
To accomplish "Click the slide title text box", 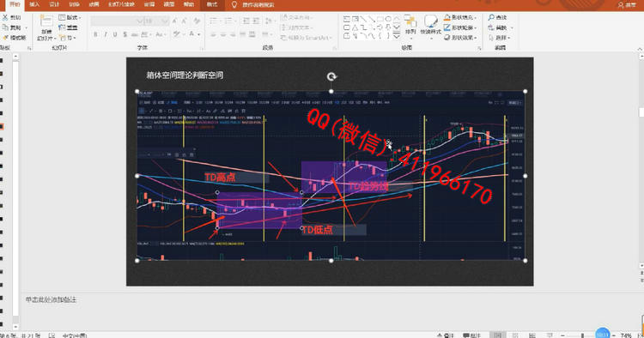I will coord(185,75).
